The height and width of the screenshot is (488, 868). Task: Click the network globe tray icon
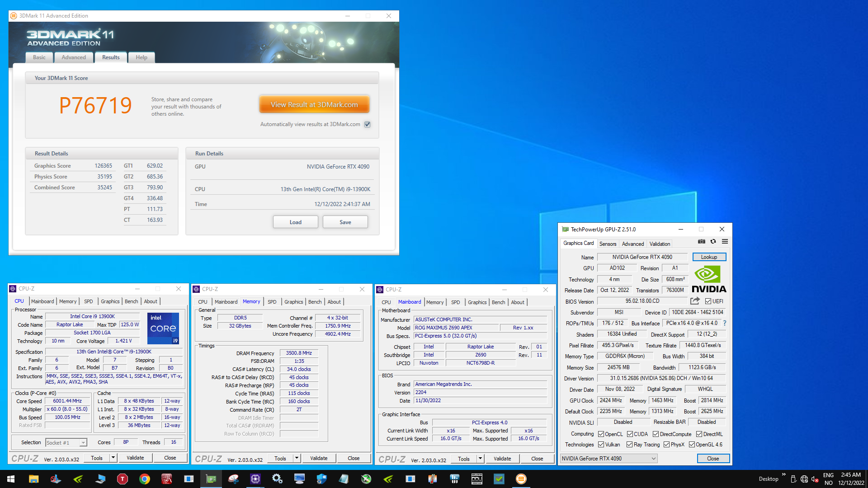coord(804,479)
